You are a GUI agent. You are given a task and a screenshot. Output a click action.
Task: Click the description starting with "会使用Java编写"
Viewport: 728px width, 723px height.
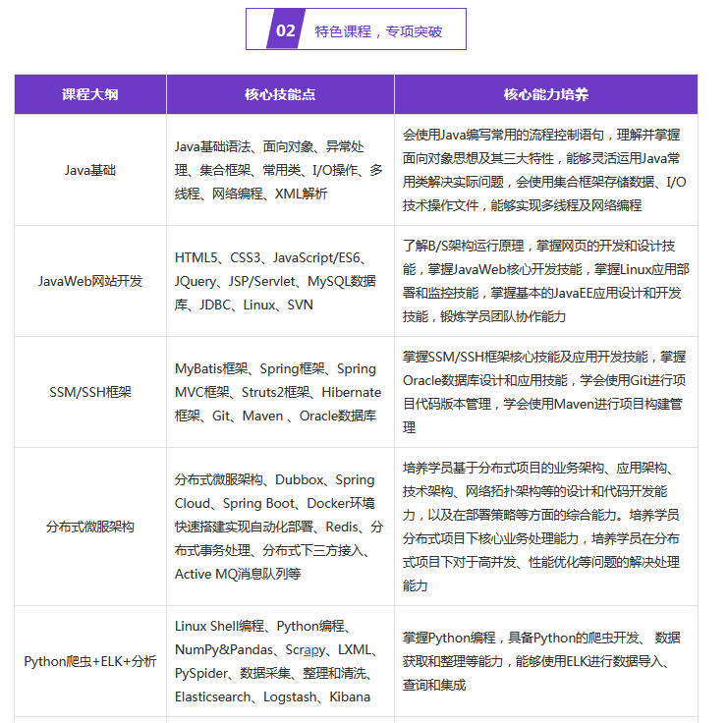pyautogui.click(x=545, y=170)
